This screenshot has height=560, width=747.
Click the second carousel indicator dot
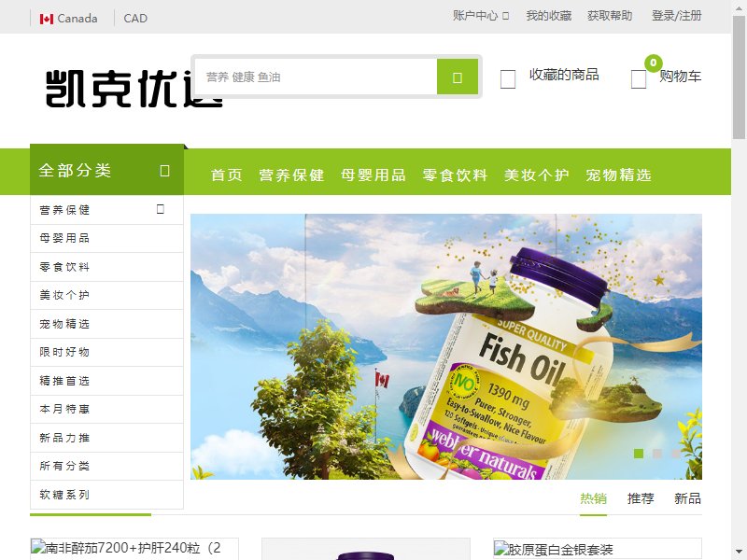(657, 454)
